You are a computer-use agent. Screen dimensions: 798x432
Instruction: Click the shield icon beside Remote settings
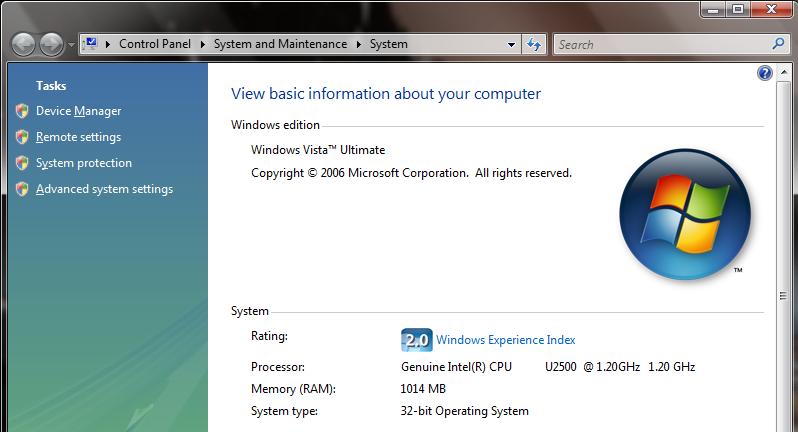point(22,136)
